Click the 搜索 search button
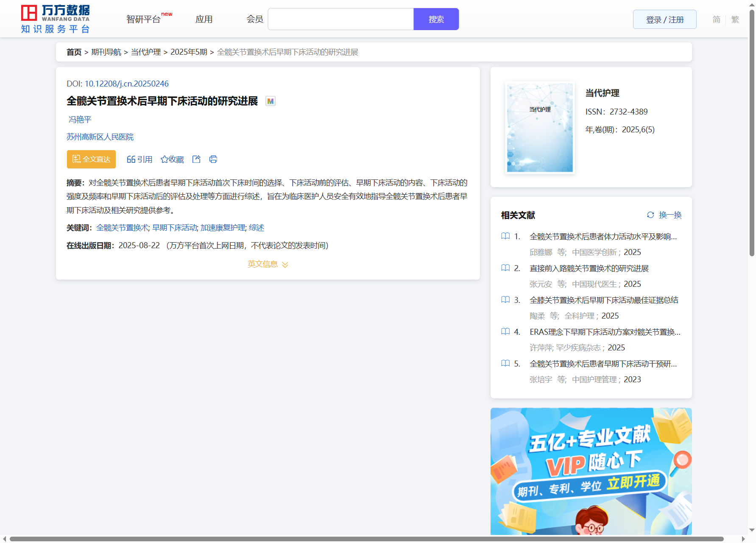 pyautogui.click(x=436, y=20)
